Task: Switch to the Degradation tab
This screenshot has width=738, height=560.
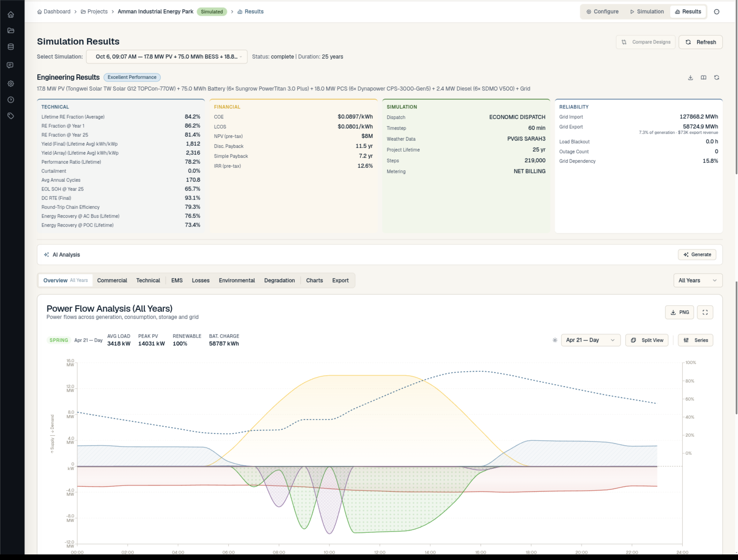Action: click(x=280, y=281)
